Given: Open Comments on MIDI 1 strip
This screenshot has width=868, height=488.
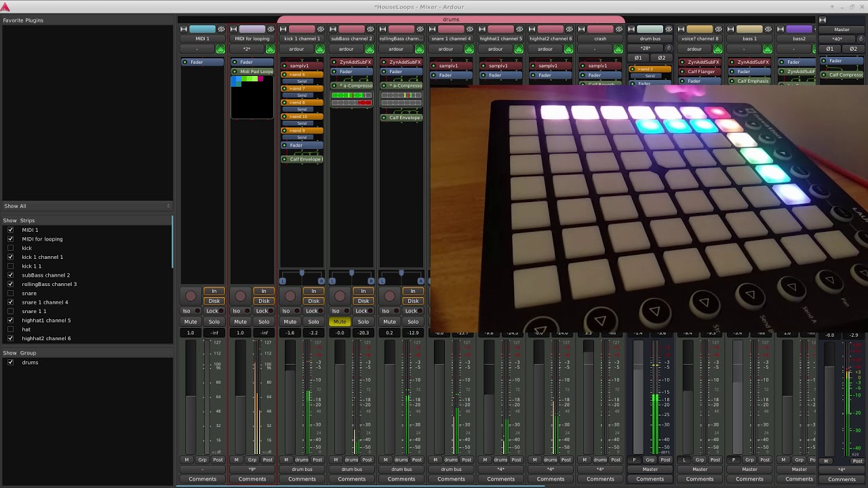Looking at the screenshot, I should [x=203, y=479].
